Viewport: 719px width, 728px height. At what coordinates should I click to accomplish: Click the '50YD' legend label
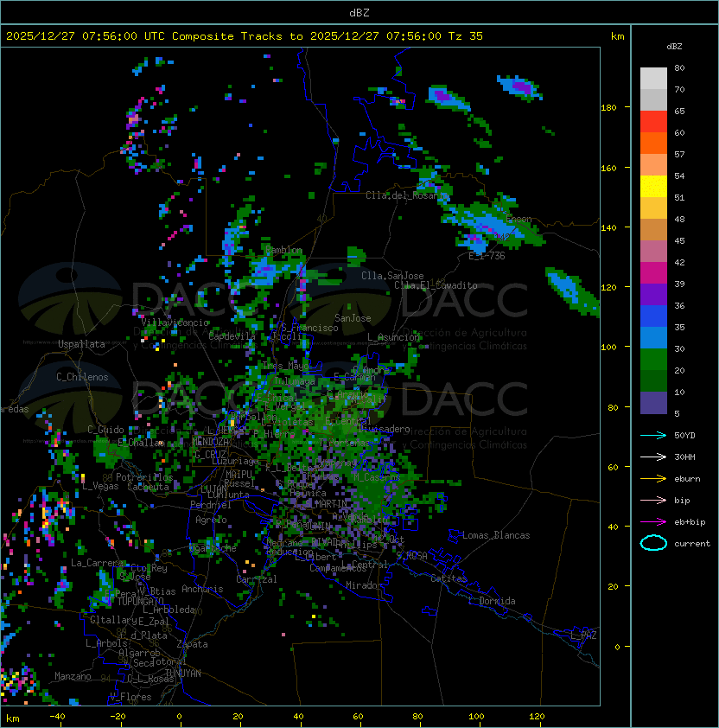point(684,436)
